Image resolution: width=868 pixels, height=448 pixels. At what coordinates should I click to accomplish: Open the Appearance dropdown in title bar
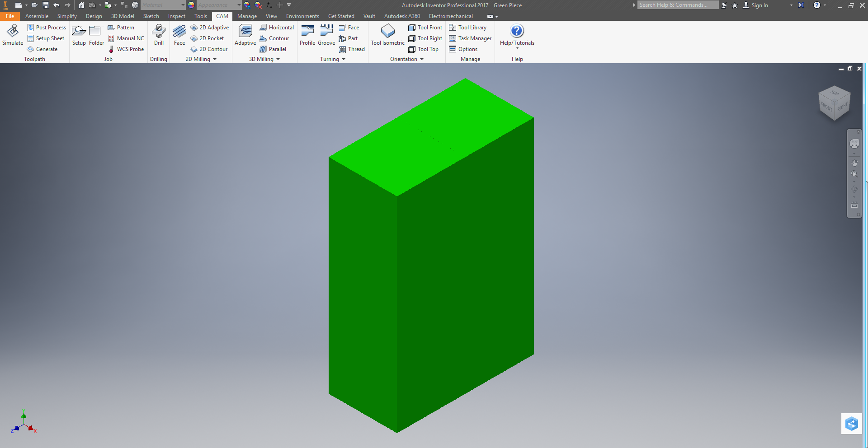[x=239, y=5]
